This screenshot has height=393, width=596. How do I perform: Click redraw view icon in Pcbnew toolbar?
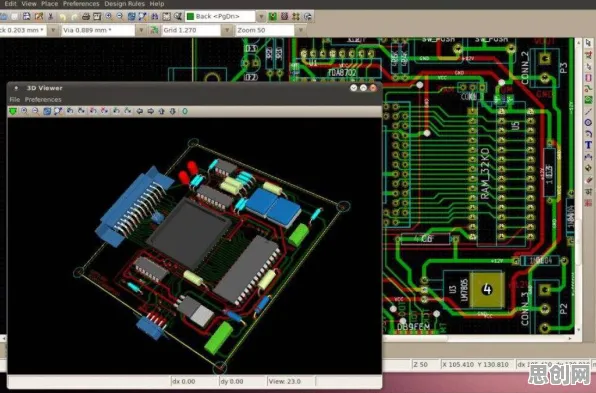[x=132, y=16]
